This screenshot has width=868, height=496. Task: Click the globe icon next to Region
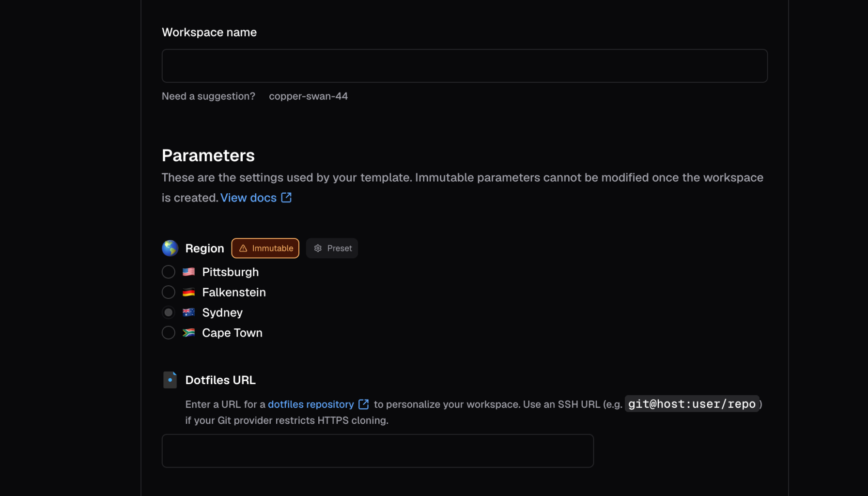tap(170, 248)
